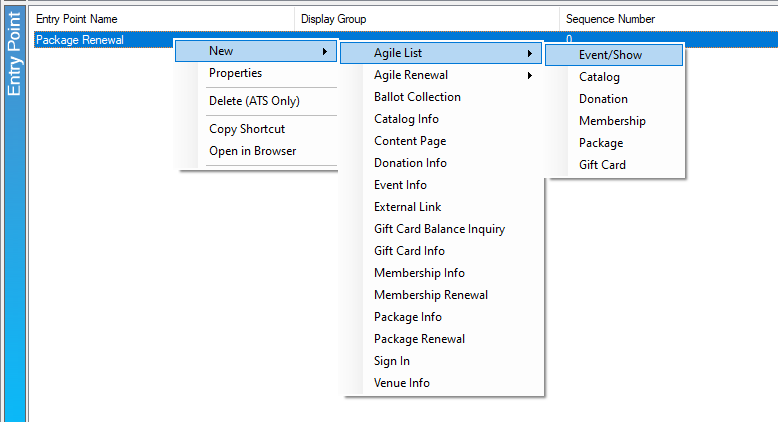
Task: Open Properties from the context menu
Action: tap(256, 73)
